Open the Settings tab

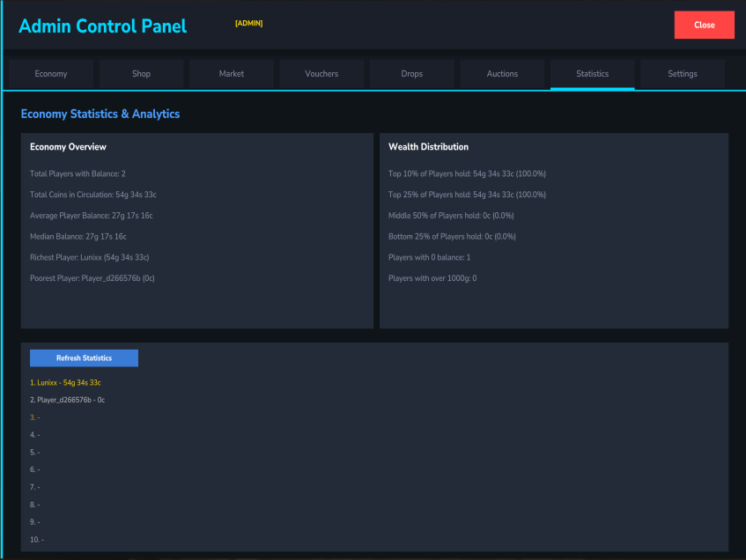coord(683,74)
